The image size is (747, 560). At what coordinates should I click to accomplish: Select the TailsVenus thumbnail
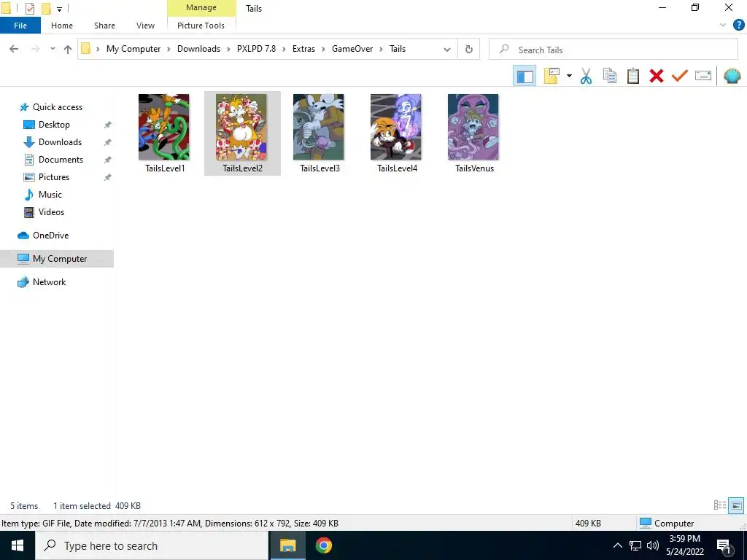(x=473, y=127)
